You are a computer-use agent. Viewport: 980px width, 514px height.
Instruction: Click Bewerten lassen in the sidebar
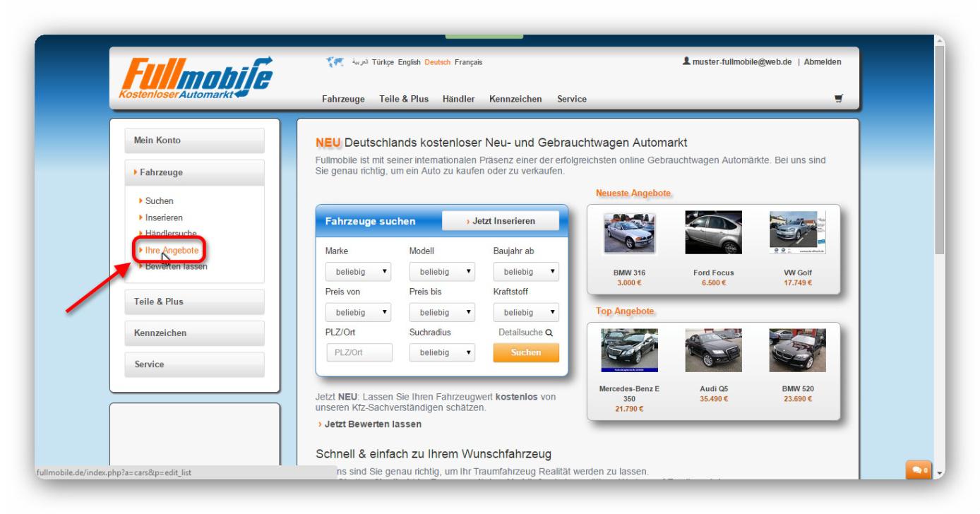176,266
